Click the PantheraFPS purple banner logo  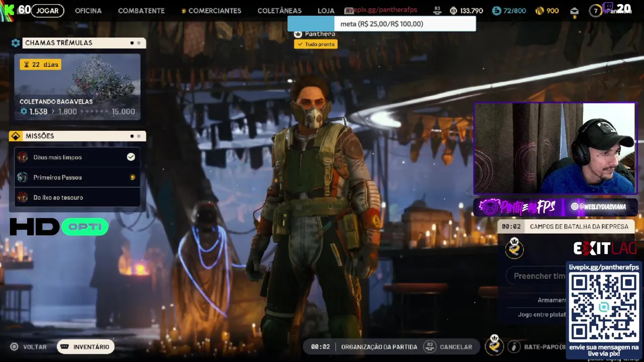[517, 207]
